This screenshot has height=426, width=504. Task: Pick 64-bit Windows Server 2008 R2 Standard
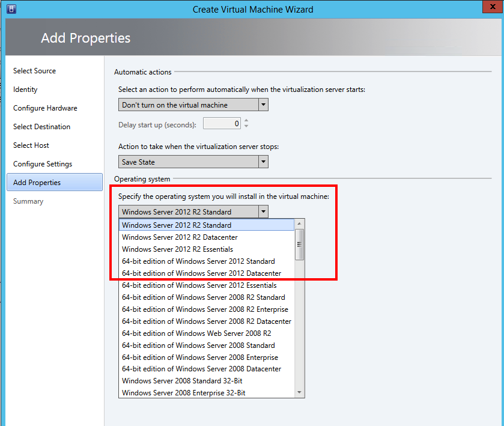point(207,297)
